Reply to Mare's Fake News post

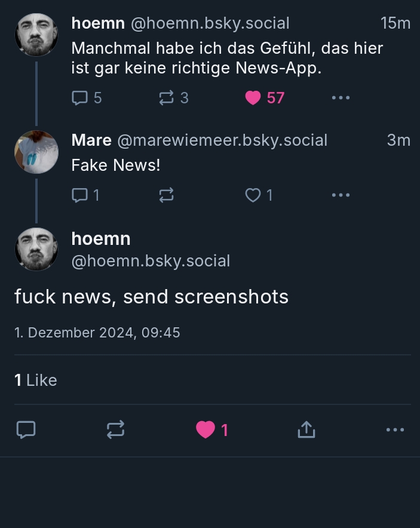click(80, 195)
